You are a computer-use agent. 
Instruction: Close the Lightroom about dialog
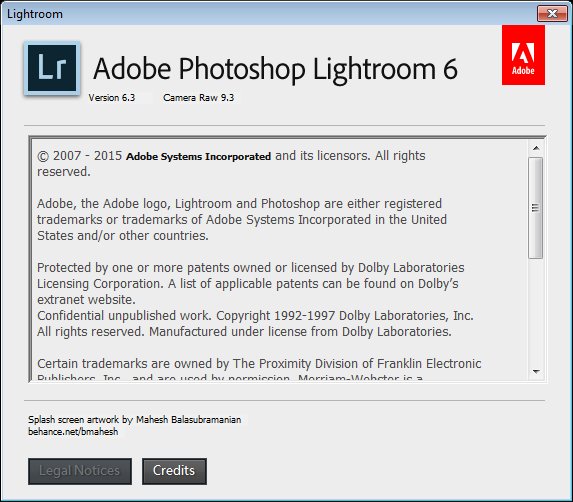552,14
